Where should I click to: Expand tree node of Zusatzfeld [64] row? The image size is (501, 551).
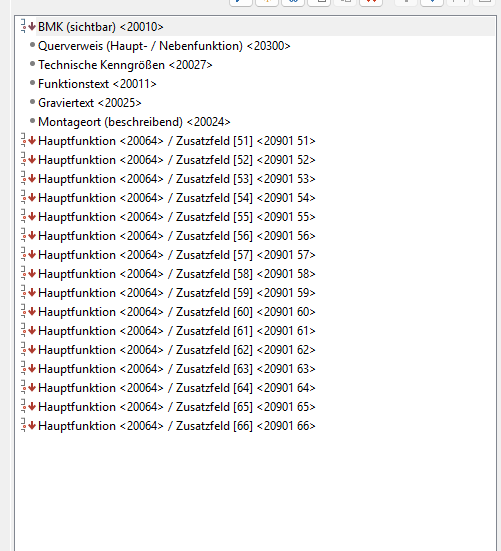(x=24, y=387)
